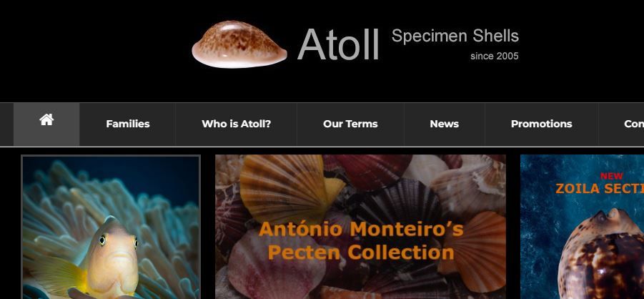Click the Pecten Collection orange title text

click(361, 240)
